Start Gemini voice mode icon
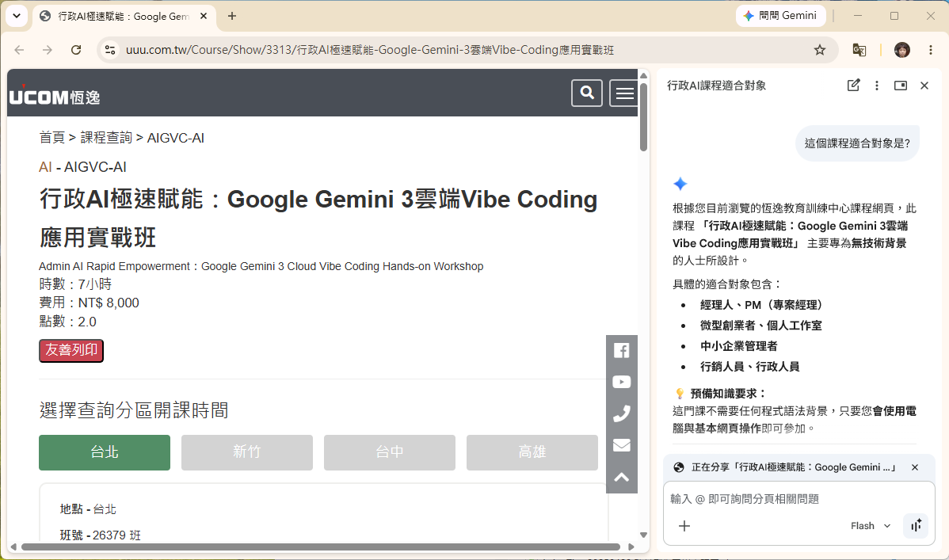Screen dimensions: 949x560 coord(917,525)
